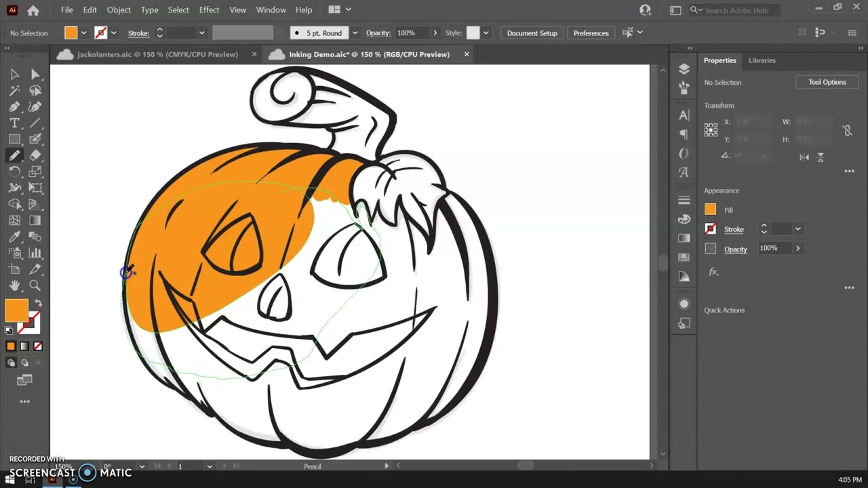Open the control bar fill color dropdown
868x488 pixels.
(x=84, y=33)
